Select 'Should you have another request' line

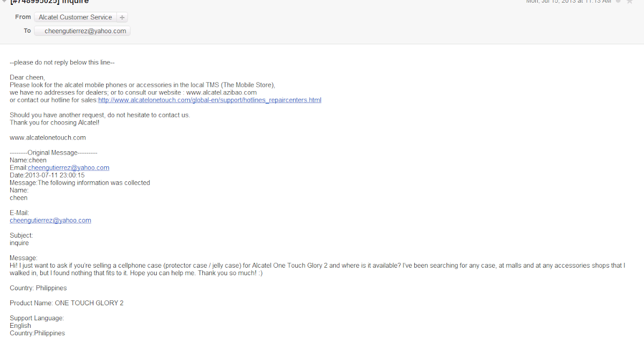tap(100, 115)
